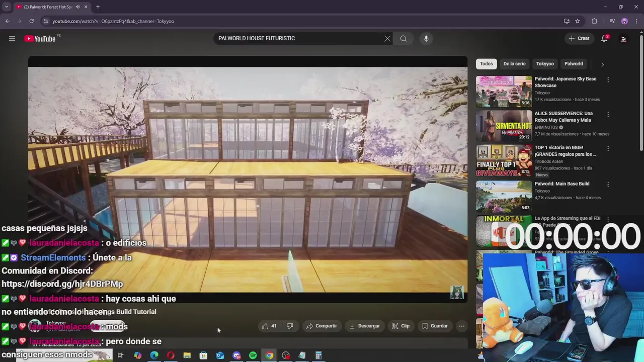This screenshot has height=362, width=644.
Task: Like the video with thumbs up
Action: [x=269, y=326]
